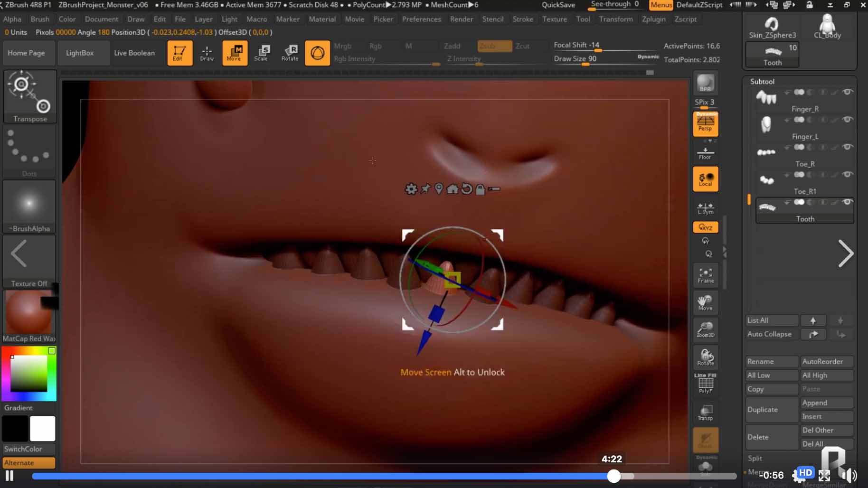Click the gizmo lock icon
This screenshot has width=868, height=488.
pos(480,189)
